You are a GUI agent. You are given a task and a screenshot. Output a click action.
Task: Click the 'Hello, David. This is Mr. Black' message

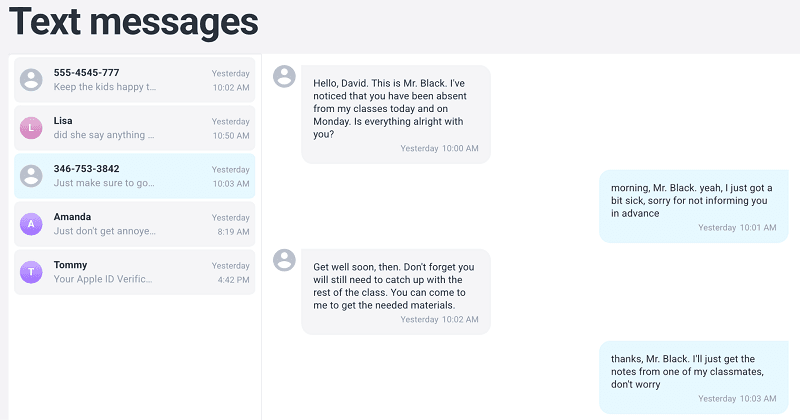point(396,114)
